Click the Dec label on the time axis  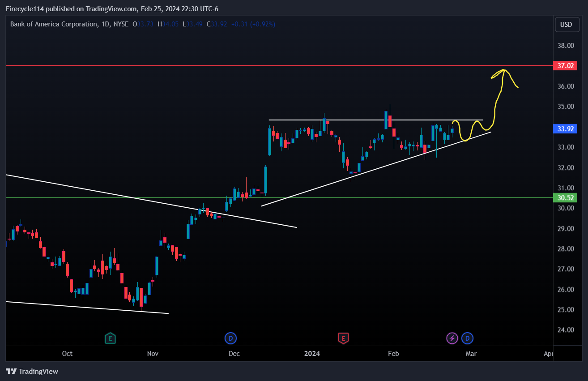pos(234,354)
